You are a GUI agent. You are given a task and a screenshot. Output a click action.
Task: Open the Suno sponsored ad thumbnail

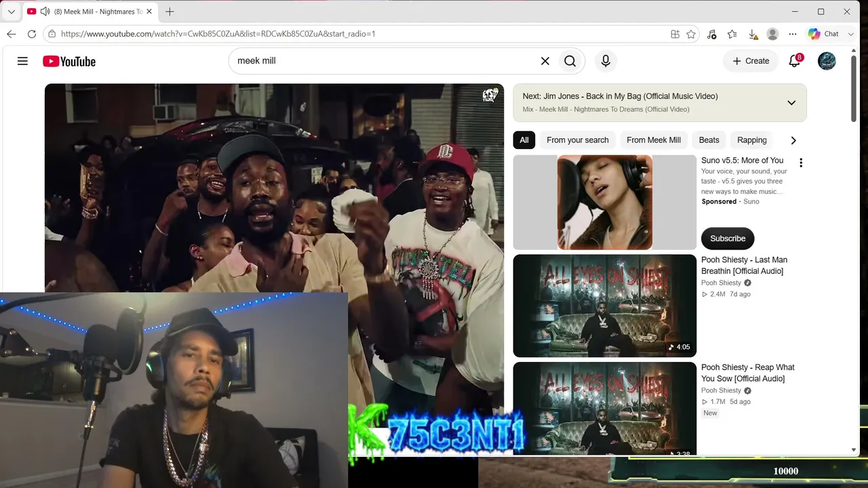[605, 203]
